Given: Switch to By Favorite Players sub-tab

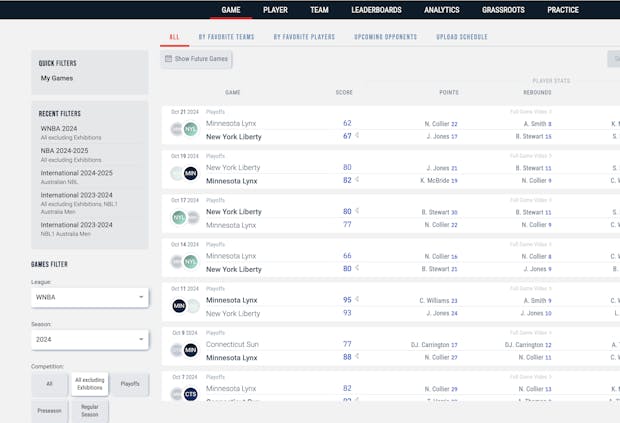Looking at the screenshot, I should [x=304, y=37].
